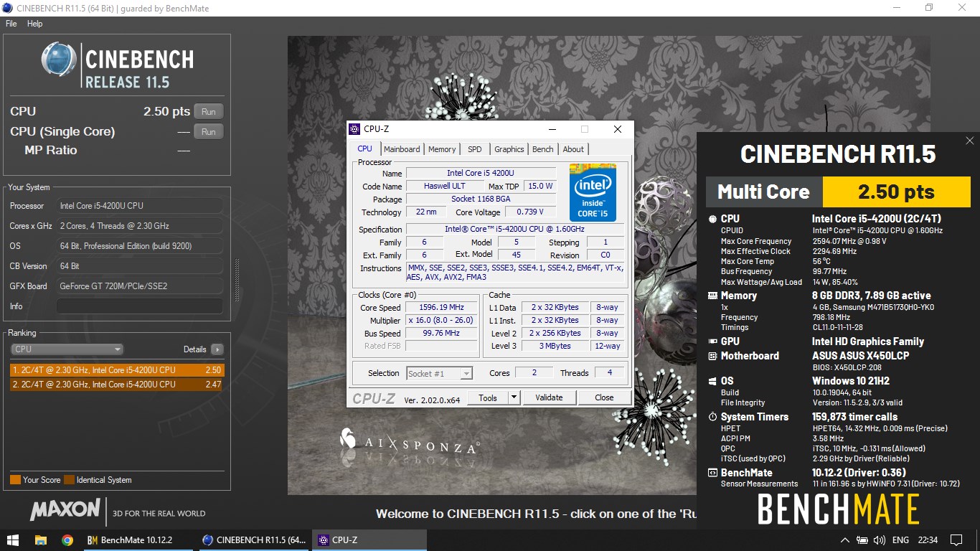Click the Core Speed value 1596.19 MHz
This screenshot has height=551, width=980.
pyautogui.click(x=442, y=308)
